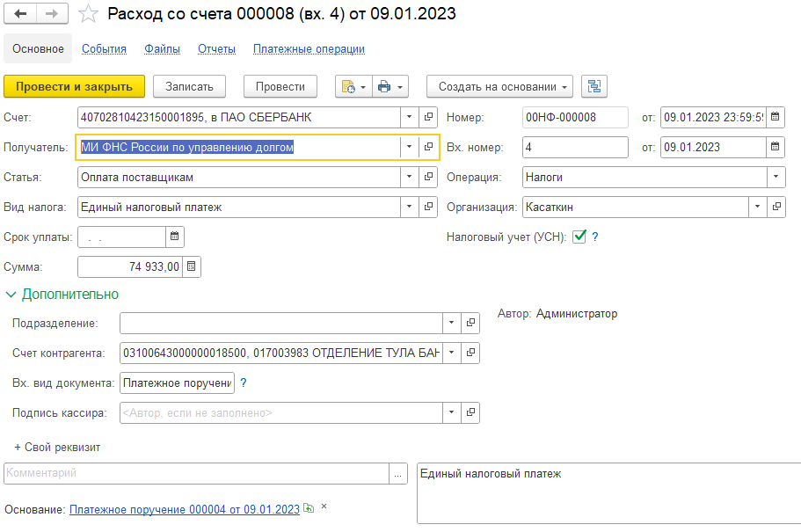Open the basis document via the green icon
Viewport: 801px width, 532px height.
309,508
